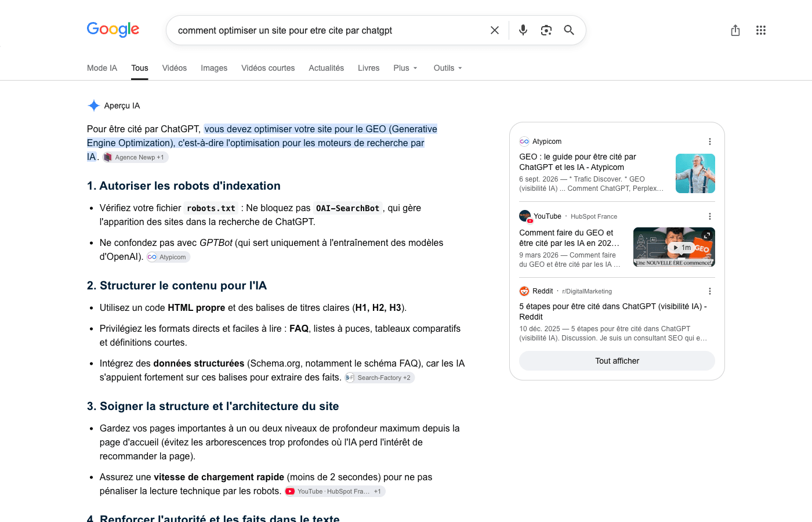Open YouTube card options menu
Screen dimensions: 812x522
709,216
